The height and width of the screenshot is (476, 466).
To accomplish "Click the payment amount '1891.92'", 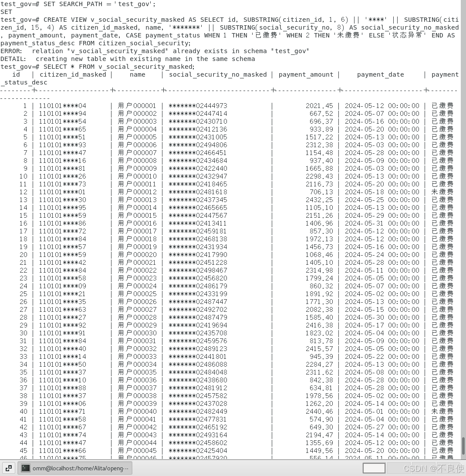I will pos(319,294).
